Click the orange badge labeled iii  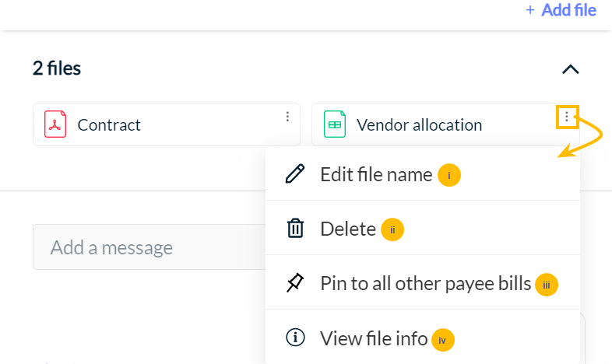coord(547,285)
